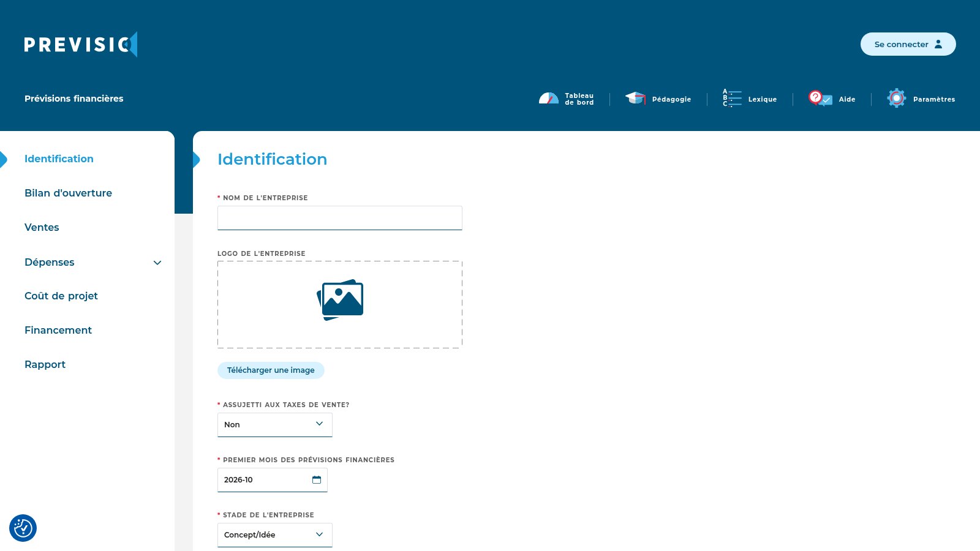Screen dimensions: 980x551
Task: Click the Paramètres text link
Action: point(934,99)
